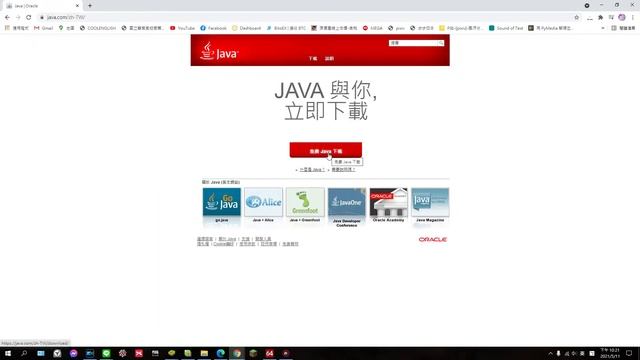Open the first menu item in the red header

[x=313, y=58]
